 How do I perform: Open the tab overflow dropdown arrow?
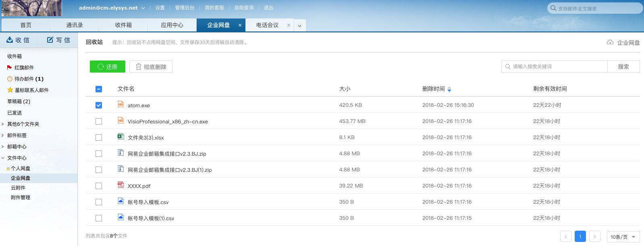pos(299,25)
